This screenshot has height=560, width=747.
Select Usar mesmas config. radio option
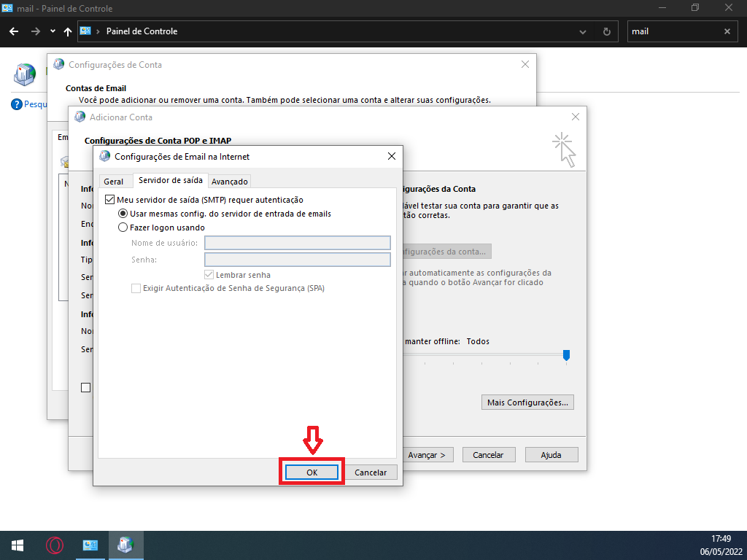pos(123,214)
